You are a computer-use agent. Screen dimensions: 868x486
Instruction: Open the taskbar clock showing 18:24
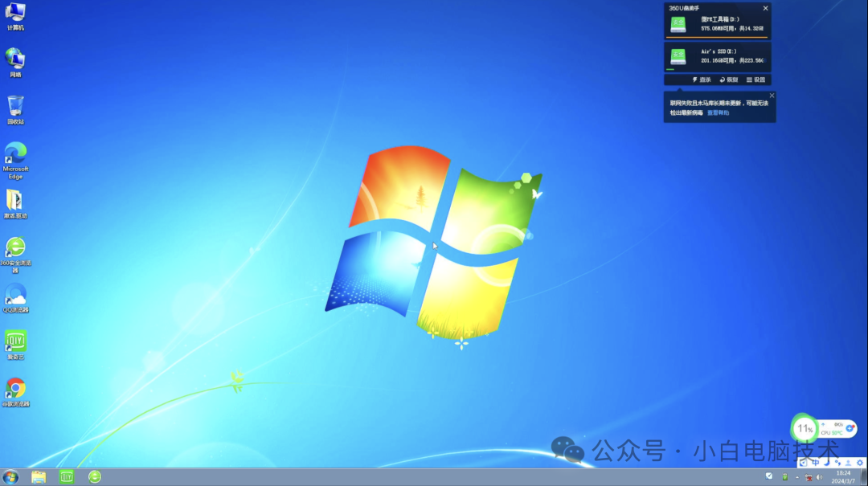click(x=843, y=477)
